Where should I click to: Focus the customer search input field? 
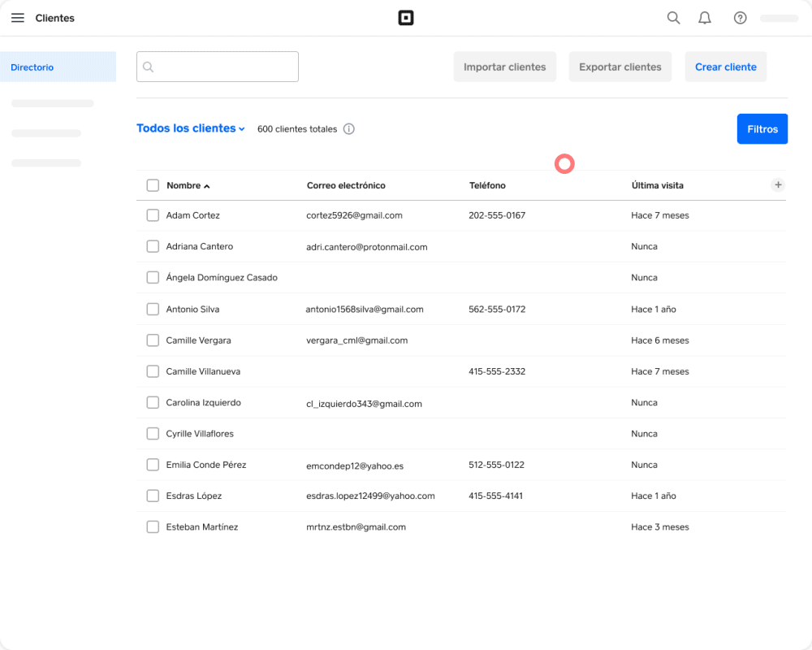point(218,67)
